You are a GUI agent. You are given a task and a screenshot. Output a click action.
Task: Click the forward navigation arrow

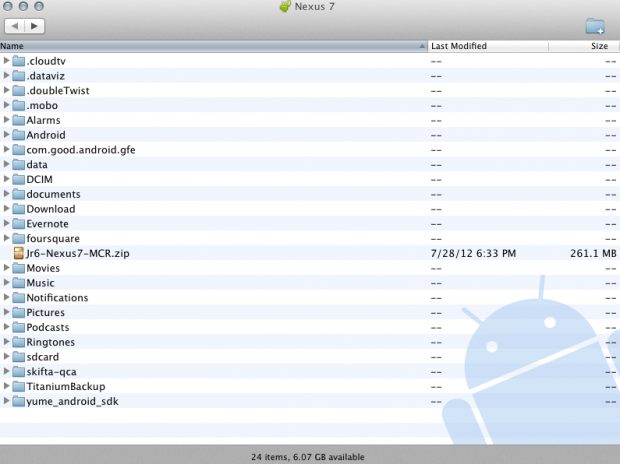pyautogui.click(x=36, y=25)
